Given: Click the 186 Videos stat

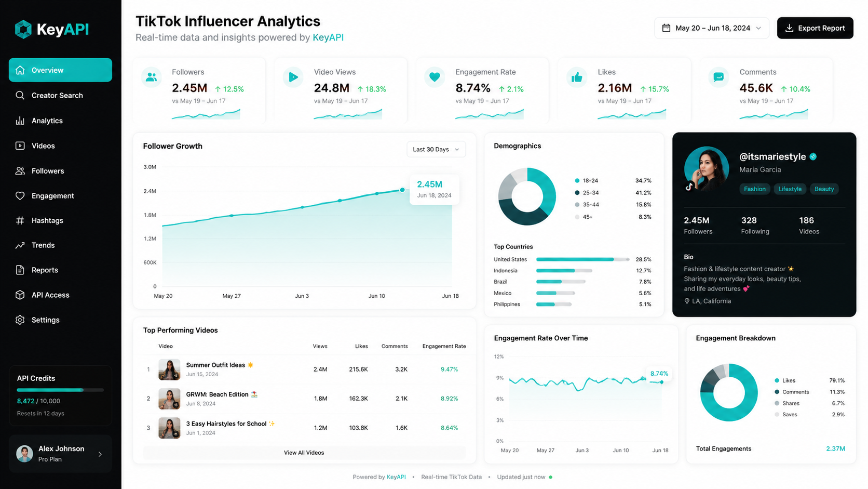Looking at the screenshot, I should click(809, 226).
